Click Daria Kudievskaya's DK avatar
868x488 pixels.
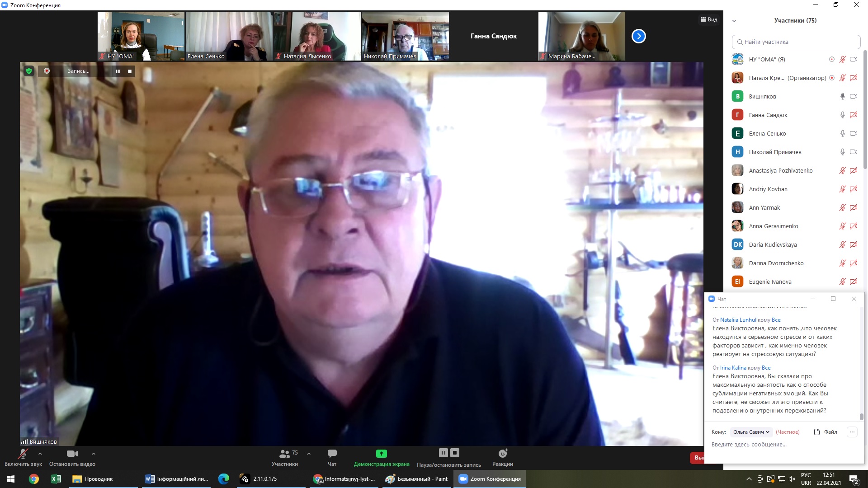click(x=737, y=244)
